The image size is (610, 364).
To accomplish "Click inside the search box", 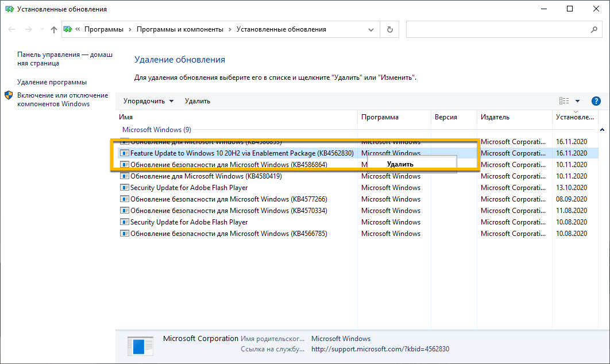I will 500,29.
